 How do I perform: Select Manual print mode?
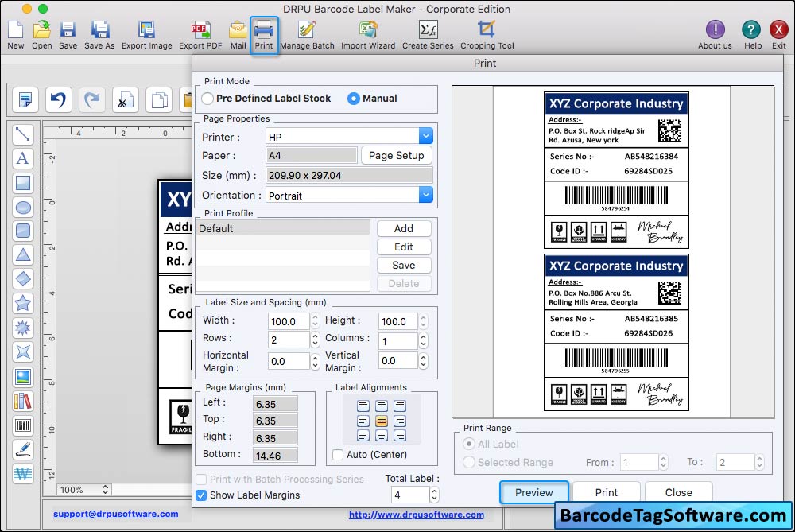(x=354, y=99)
